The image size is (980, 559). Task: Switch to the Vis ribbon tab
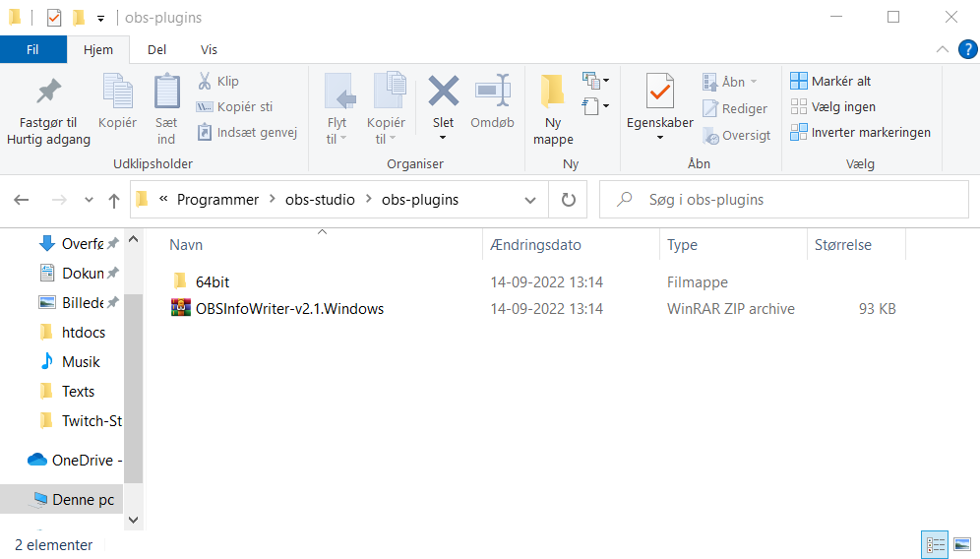click(209, 49)
